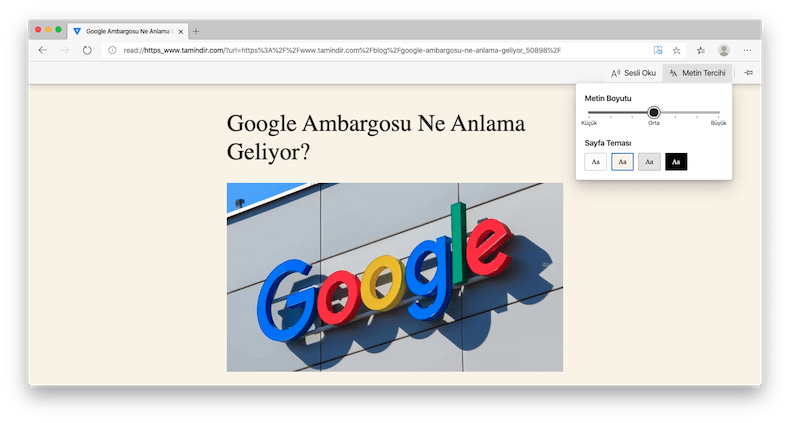Click the Metin Boyutu slider handle
Image resolution: width=790 pixels, height=423 pixels.
coord(654,112)
